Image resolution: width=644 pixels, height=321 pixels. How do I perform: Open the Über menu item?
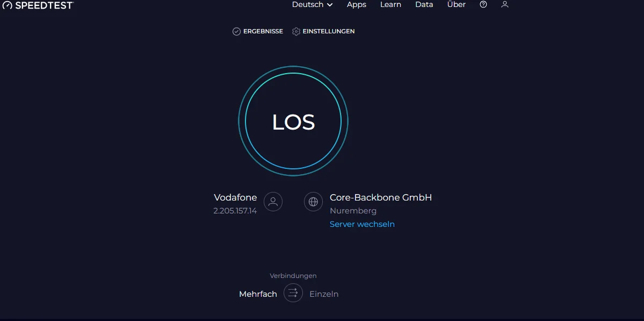456,4
